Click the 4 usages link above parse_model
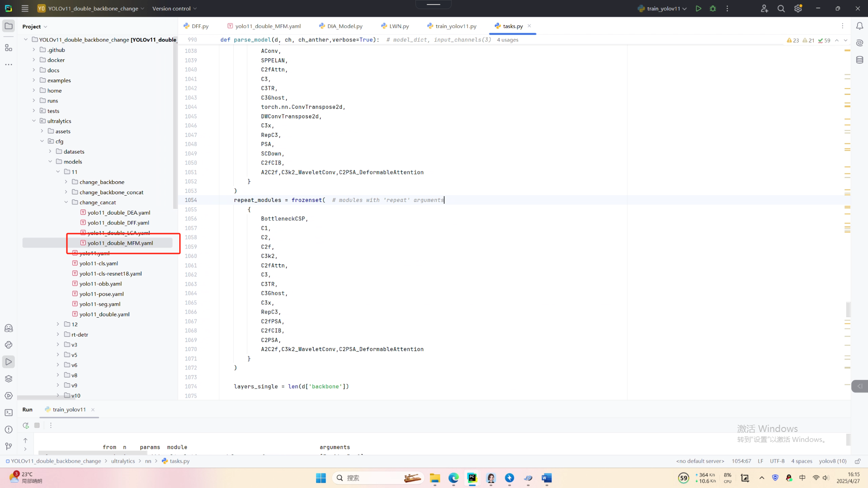 pyautogui.click(x=507, y=40)
